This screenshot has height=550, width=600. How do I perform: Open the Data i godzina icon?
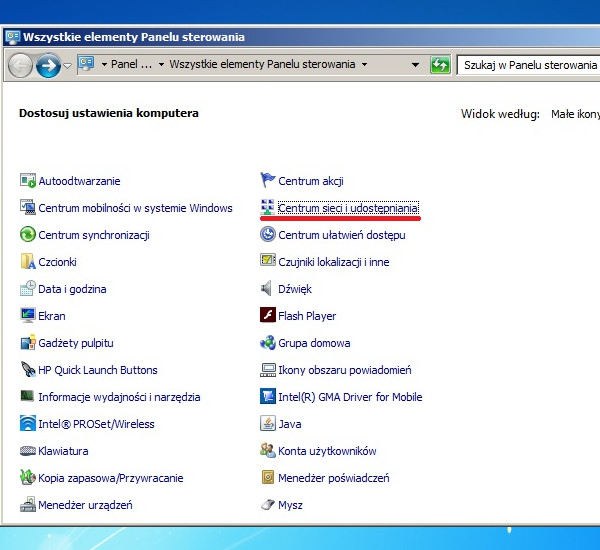click(28, 289)
